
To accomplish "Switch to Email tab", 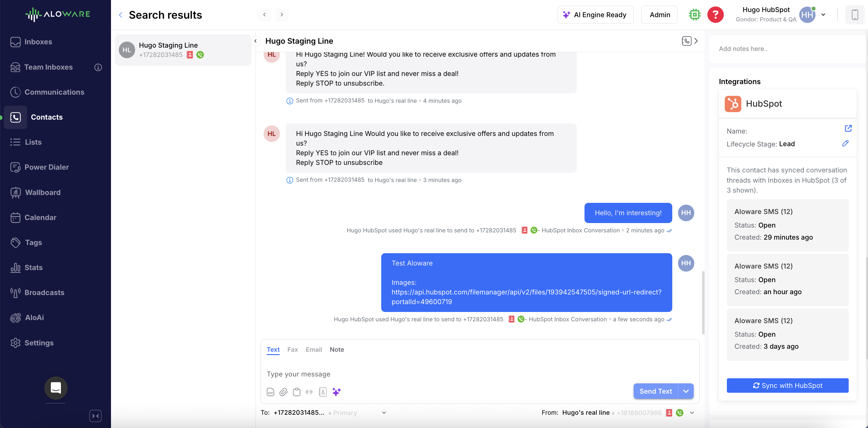I will [314, 350].
